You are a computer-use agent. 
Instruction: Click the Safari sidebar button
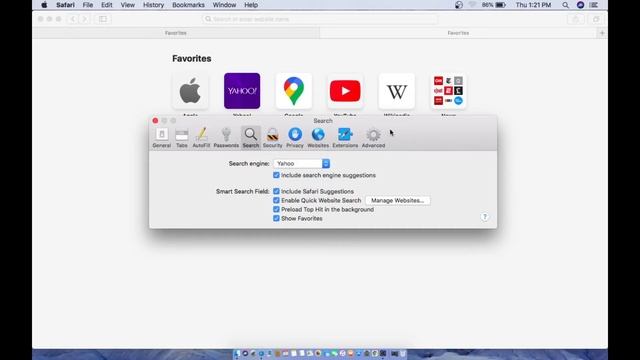[103, 19]
